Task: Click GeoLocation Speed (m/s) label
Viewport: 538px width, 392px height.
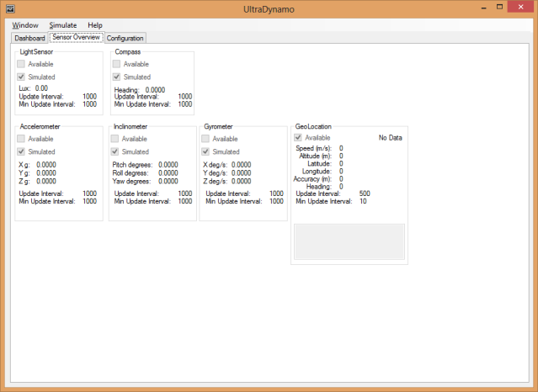Action: tap(313, 148)
